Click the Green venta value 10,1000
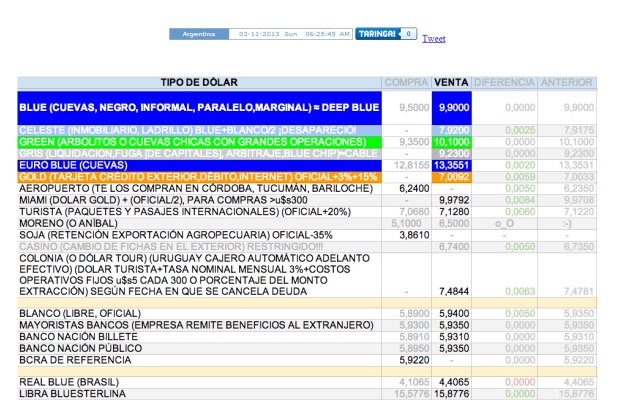 click(x=452, y=142)
